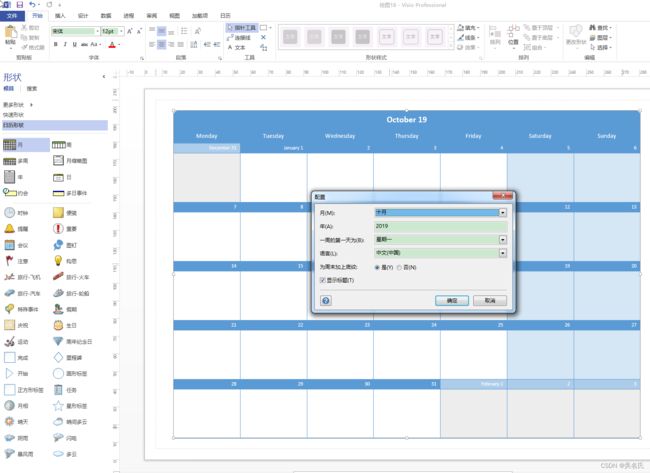The height and width of the screenshot is (473, 650).
Task: Toggle Bold formatting
Action: click(56, 44)
